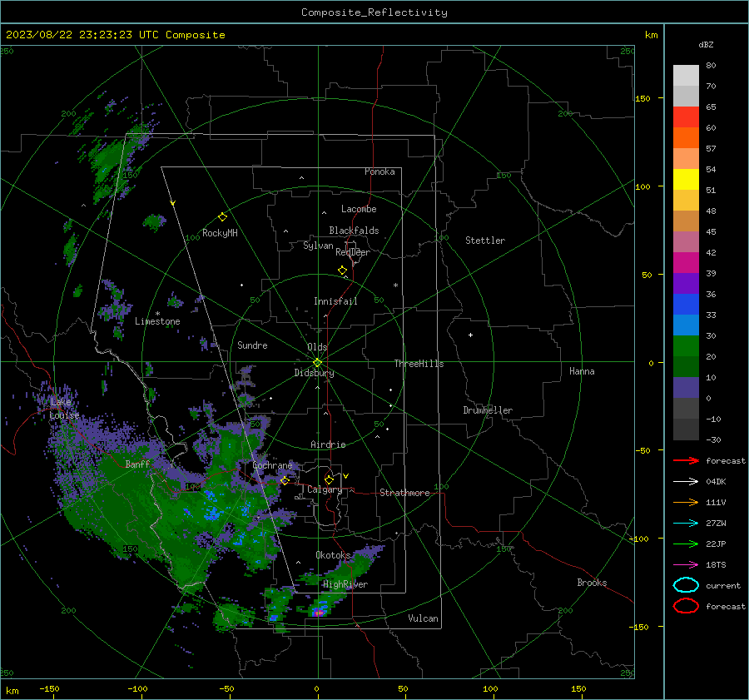This screenshot has height=700, width=749.
Task: Click the RockyMH yellow diamond station marker
Action: coord(222,217)
